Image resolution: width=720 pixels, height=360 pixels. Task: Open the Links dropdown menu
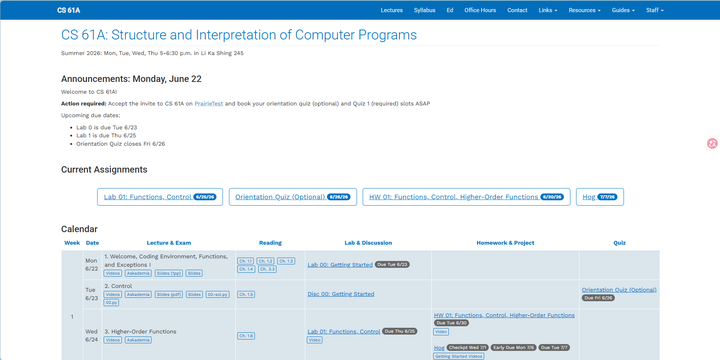tap(548, 10)
